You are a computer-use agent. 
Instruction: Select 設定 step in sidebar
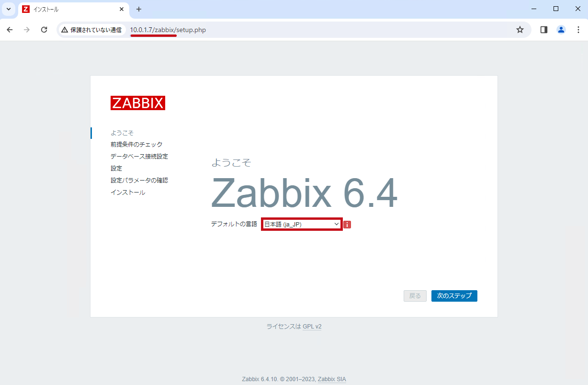coord(116,169)
